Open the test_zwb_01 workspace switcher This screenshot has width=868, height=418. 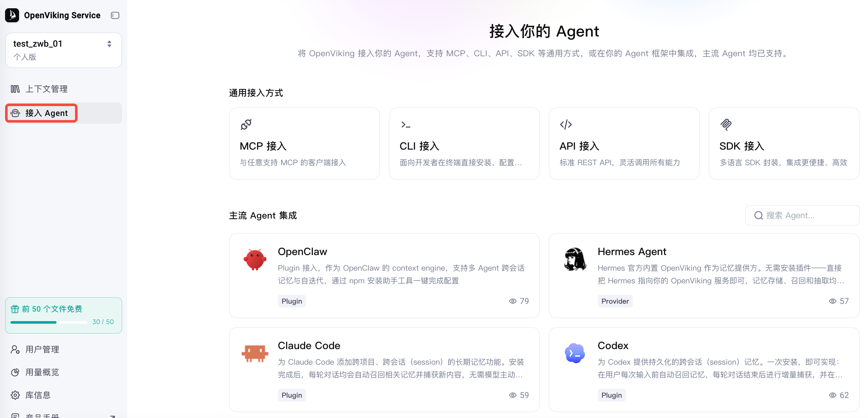[x=63, y=50]
